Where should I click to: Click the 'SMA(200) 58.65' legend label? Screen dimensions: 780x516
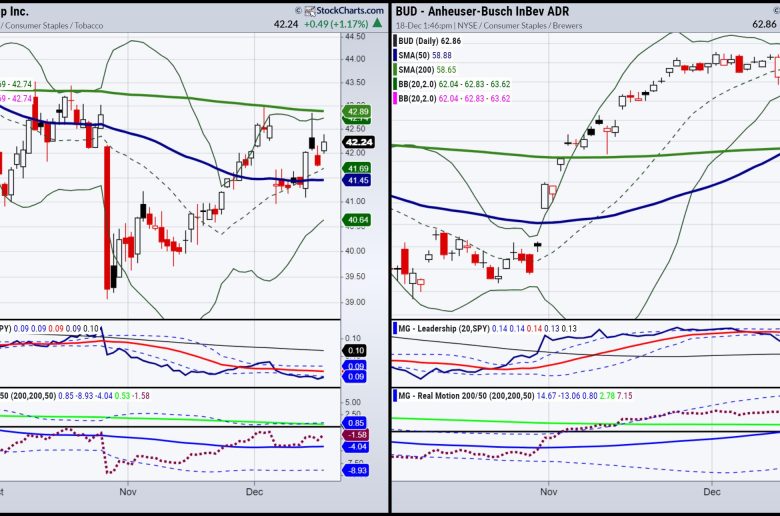point(427,70)
